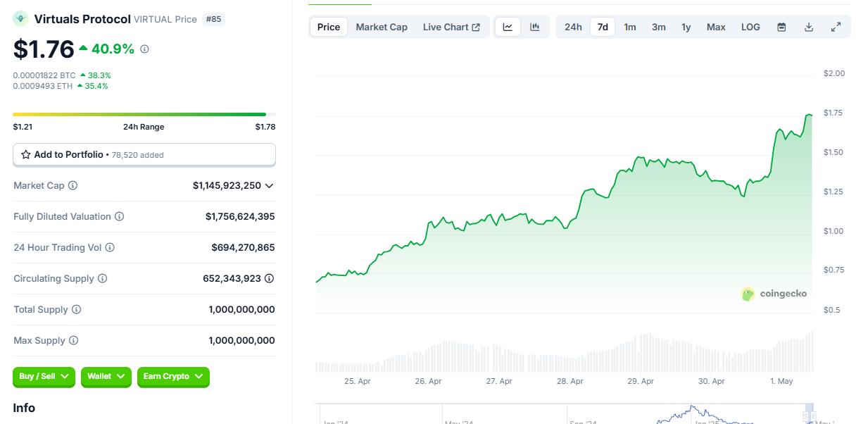Expand the Market Cap value chevron

269,185
